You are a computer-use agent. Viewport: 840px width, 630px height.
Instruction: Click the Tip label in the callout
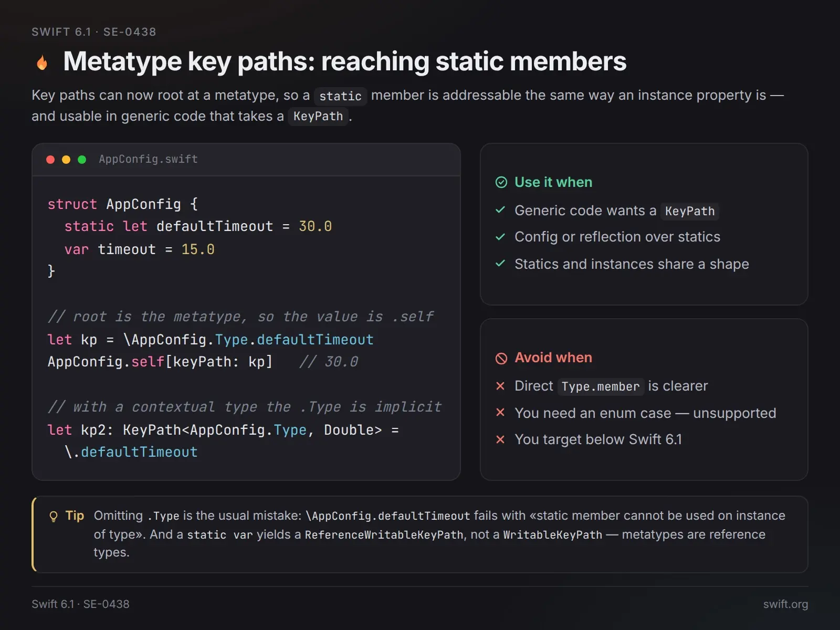(x=75, y=516)
